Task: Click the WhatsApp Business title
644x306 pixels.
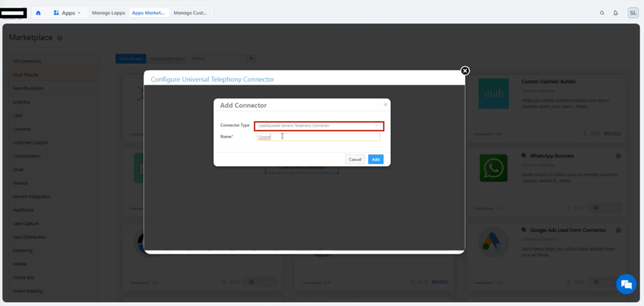Action: pos(552,156)
